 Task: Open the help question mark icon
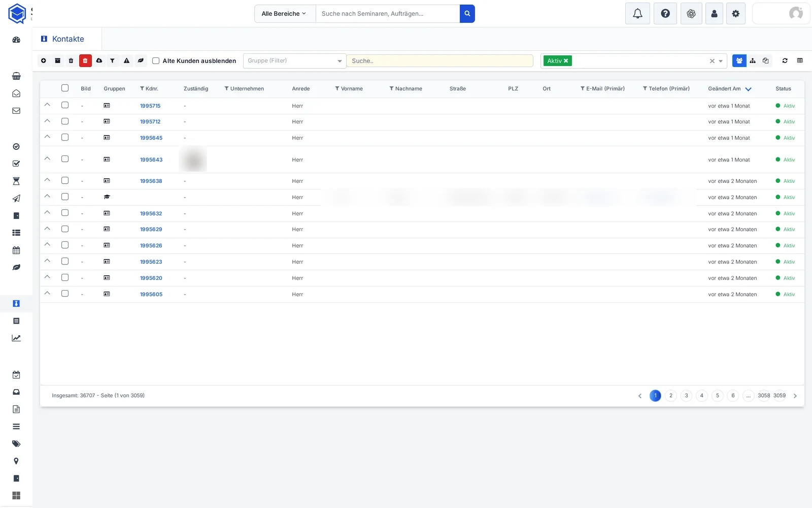pos(665,14)
